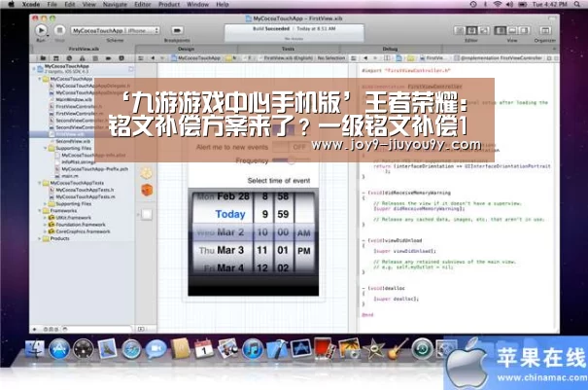Expand the Products folder

(40, 238)
